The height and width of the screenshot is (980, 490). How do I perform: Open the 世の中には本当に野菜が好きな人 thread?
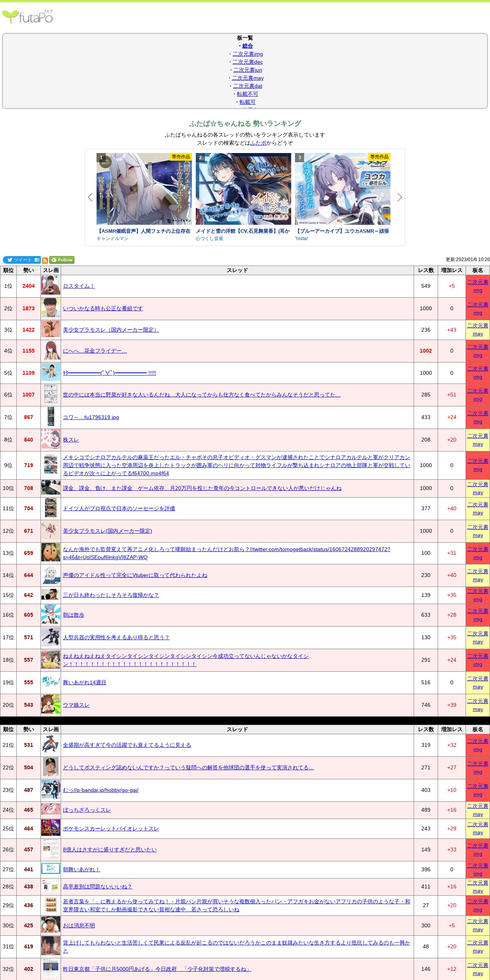pos(202,395)
